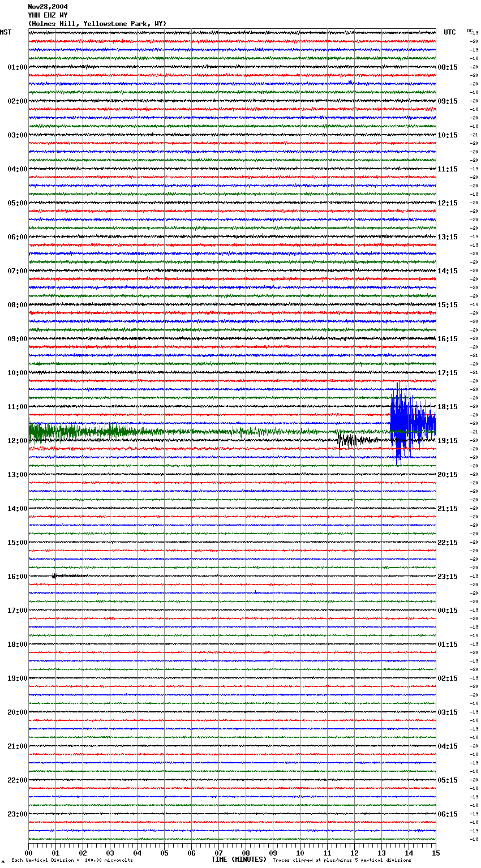This screenshot has width=481, height=868.
Task: Select the 01:00 MST row label
Action: click(17, 67)
